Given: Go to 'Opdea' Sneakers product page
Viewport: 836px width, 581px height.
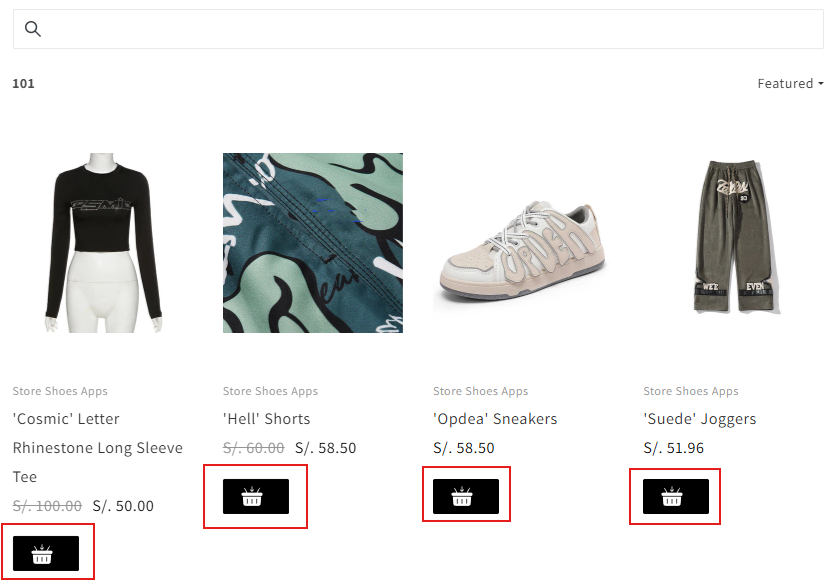Looking at the screenshot, I should (495, 419).
